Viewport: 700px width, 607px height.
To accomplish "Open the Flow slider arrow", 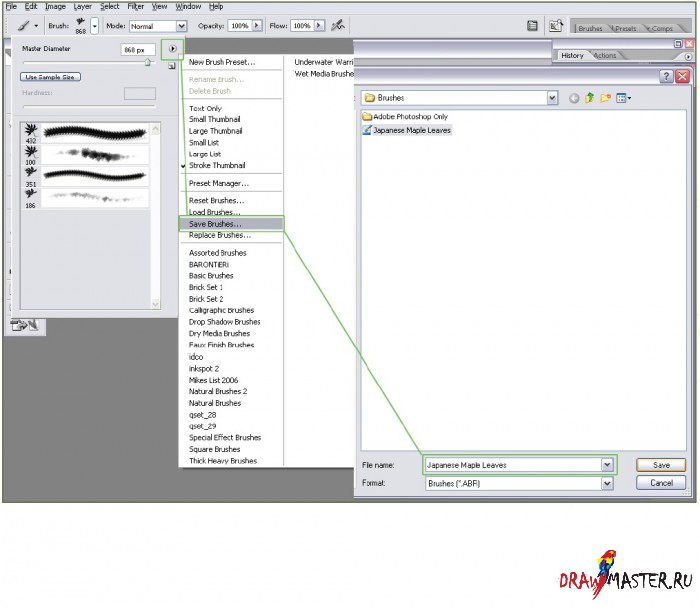I will click(319, 26).
